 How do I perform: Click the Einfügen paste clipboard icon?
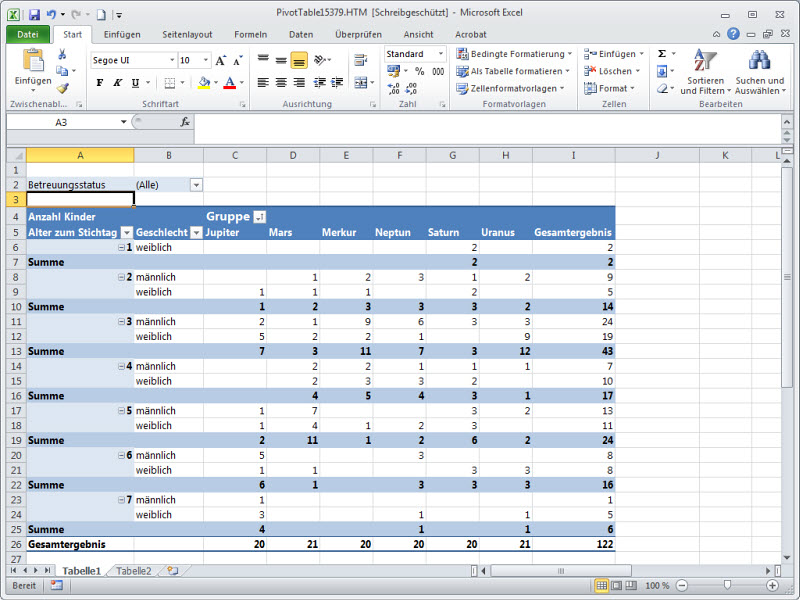pyautogui.click(x=33, y=60)
